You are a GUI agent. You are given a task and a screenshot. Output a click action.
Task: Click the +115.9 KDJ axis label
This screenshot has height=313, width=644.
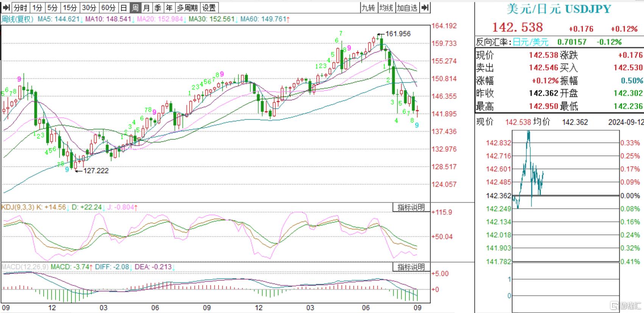(442, 212)
